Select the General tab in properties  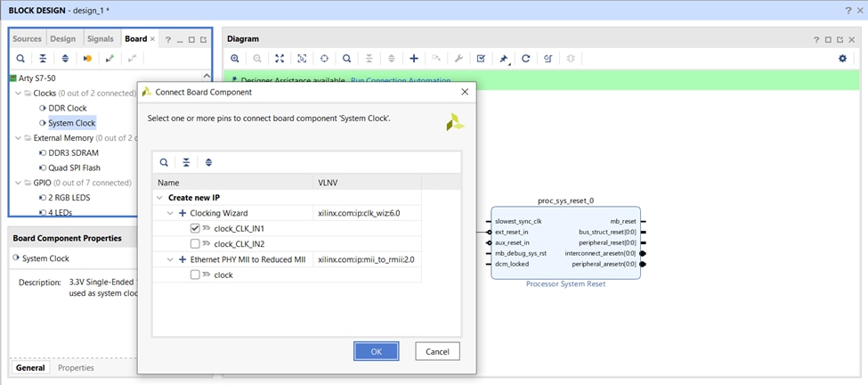(x=30, y=368)
